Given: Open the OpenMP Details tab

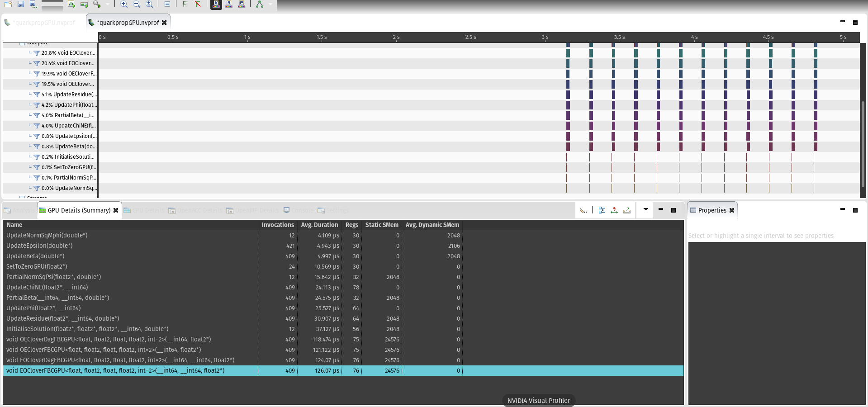Looking at the screenshot, I should (252, 210).
